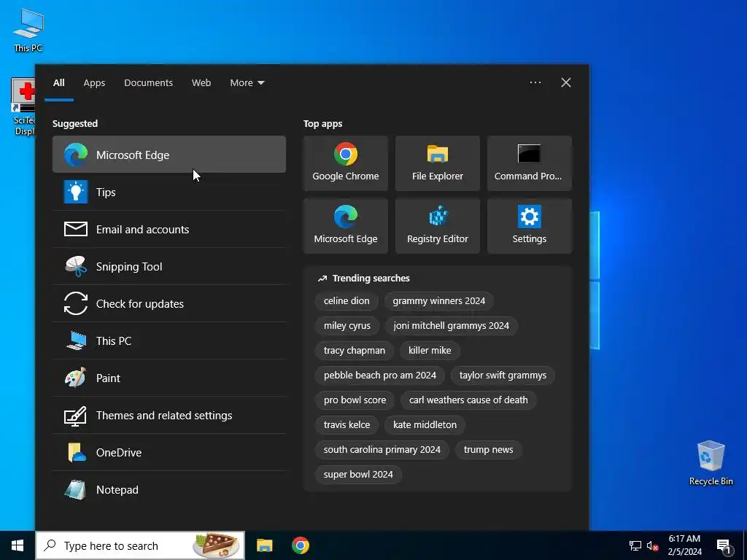Viewport: 747px width, 560px height.
Task: Switch to the Apps tab
Action: pos(94,82)
